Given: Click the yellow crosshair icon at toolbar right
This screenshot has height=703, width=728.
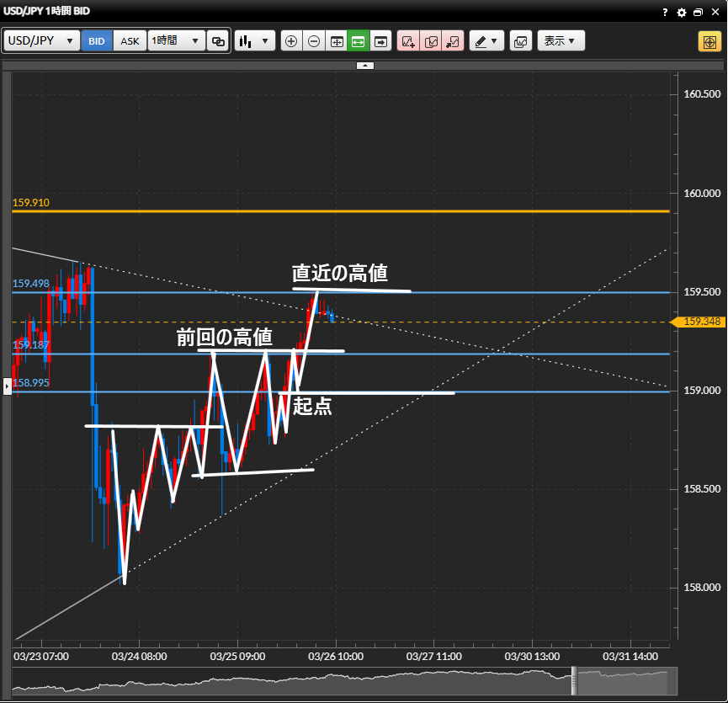Looking at the screenshot, I should (708, 41).
